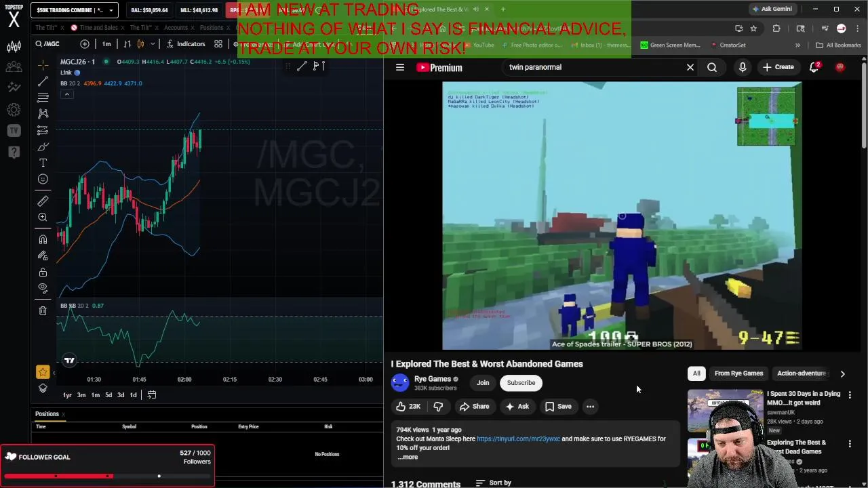Open the candlestick chart type dropdown arrow
The image size is (868, 488).
153,44
